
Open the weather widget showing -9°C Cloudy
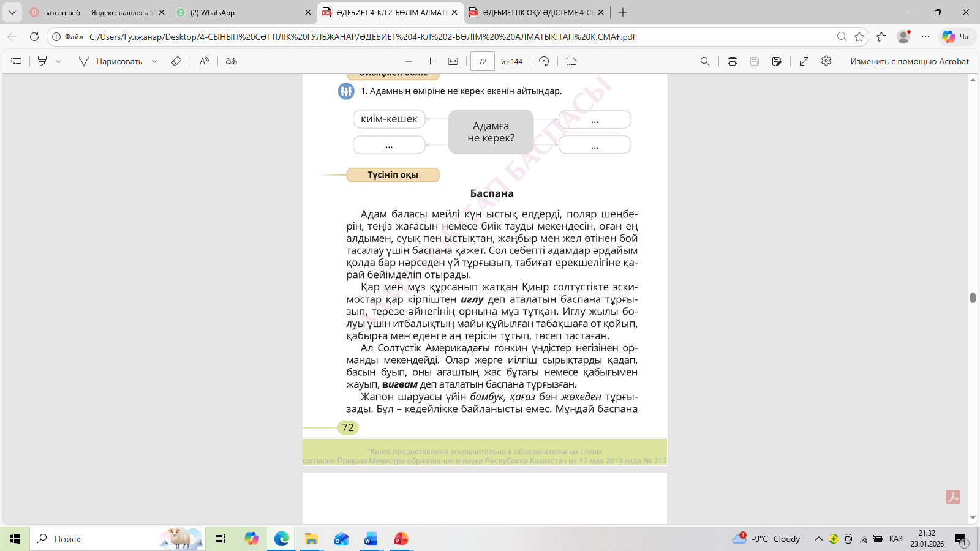pos(766,539)
